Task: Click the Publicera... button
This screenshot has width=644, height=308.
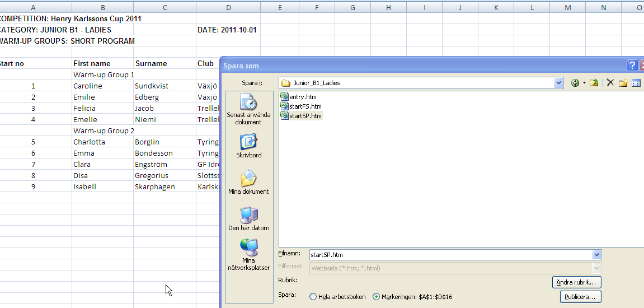Action: pyautogui.click(x=580, y=296)
